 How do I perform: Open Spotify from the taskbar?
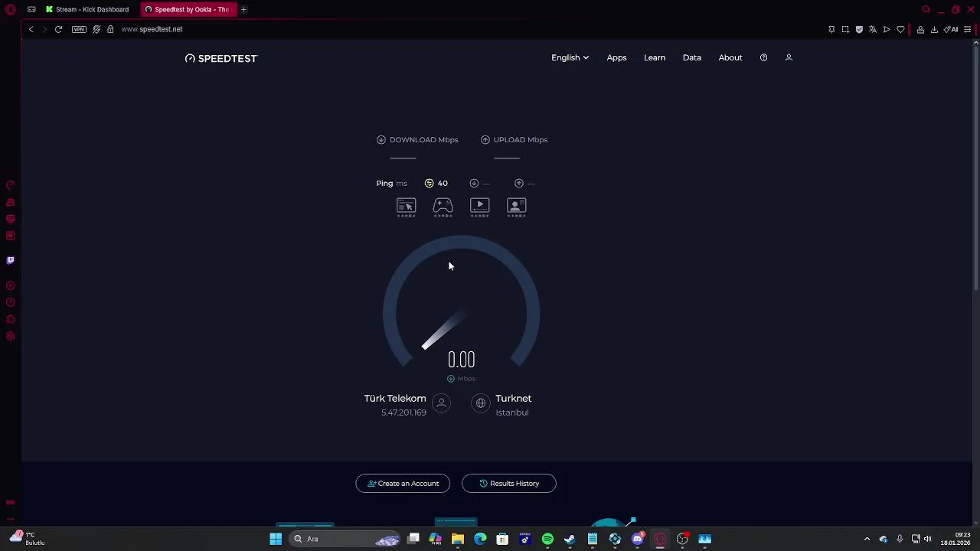(547, 539)
